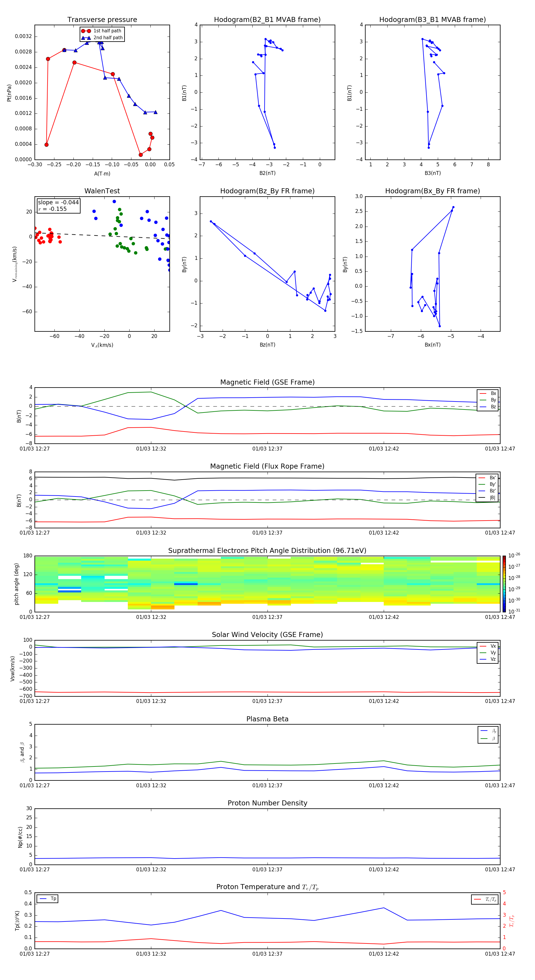Click the Suprathermal Electrons Pitch Angle title
Screen dimensions: 535x980
tap(267, 551)
